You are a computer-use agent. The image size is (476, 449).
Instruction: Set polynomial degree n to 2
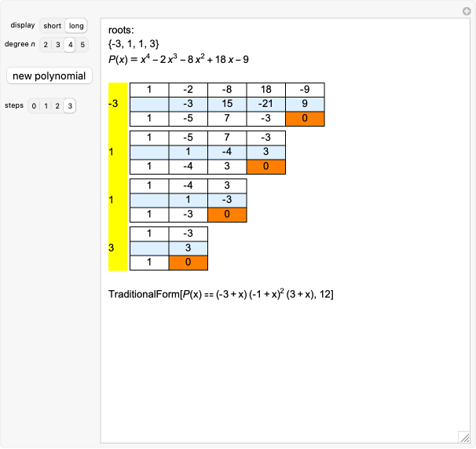(46, 44)
